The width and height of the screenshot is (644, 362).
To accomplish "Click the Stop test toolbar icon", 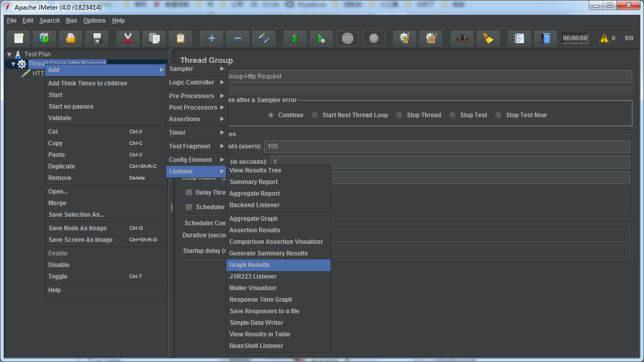I will pos(348,38).
